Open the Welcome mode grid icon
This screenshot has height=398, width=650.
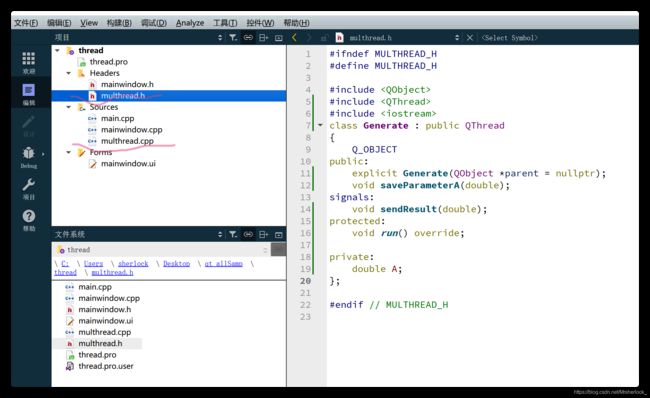click(x=29, y=59)
